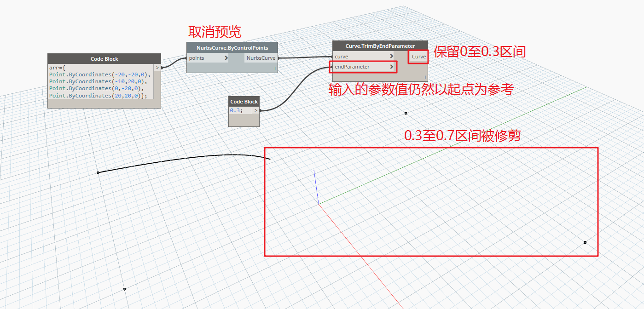Click the code line Point.ByCoordinates(20,20,0)

(98, 96)
